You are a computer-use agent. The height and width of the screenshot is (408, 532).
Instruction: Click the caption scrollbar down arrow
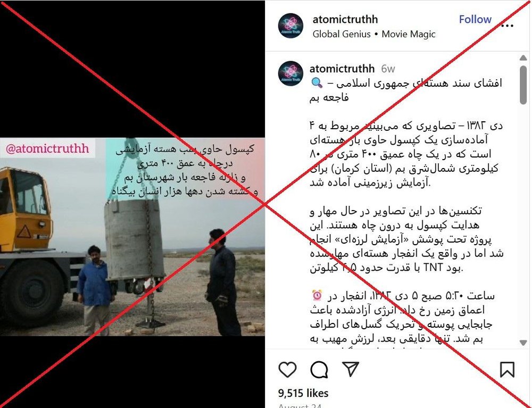pyautogui.click(x=523, y=343)
